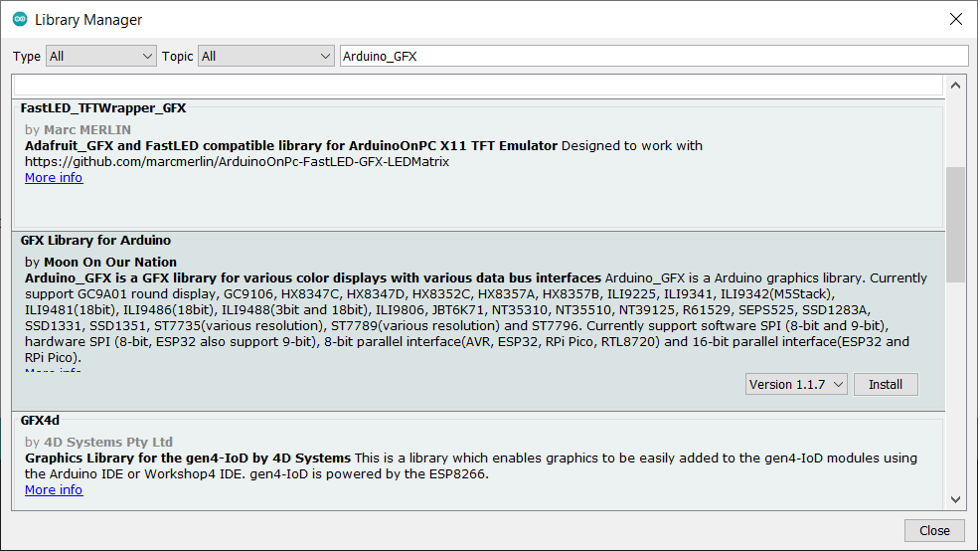Click author name 4D Systems Pty Ltd

tap(108, 443)
